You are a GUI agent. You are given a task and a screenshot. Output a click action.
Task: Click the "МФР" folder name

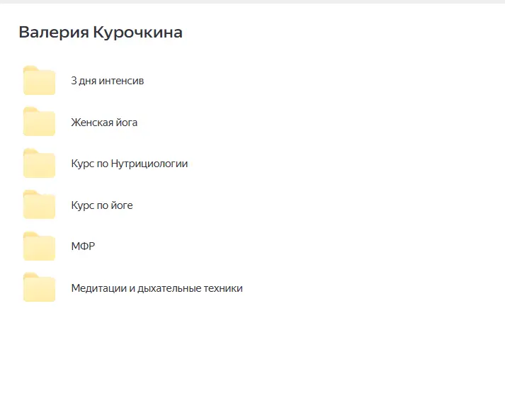[83, 246]
